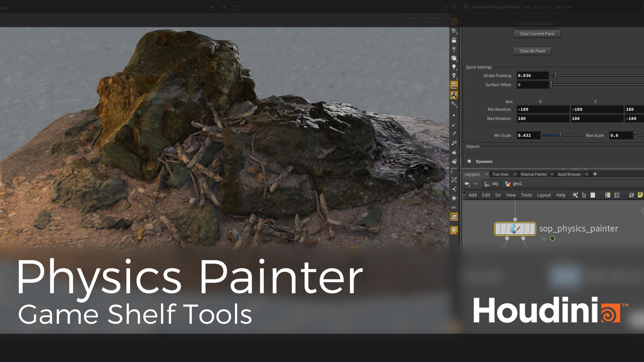The image size is (644, 362).
Task: Open the color palette icon in network editor
Action: tap(608, 195)
